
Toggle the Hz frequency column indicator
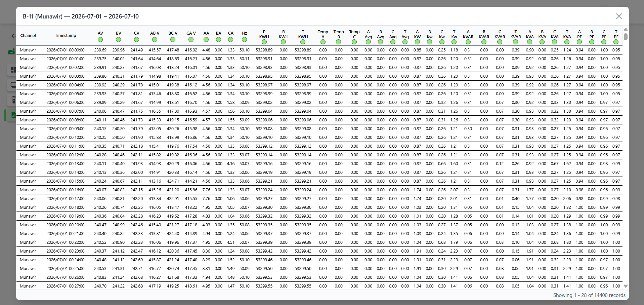coord(244,40)
